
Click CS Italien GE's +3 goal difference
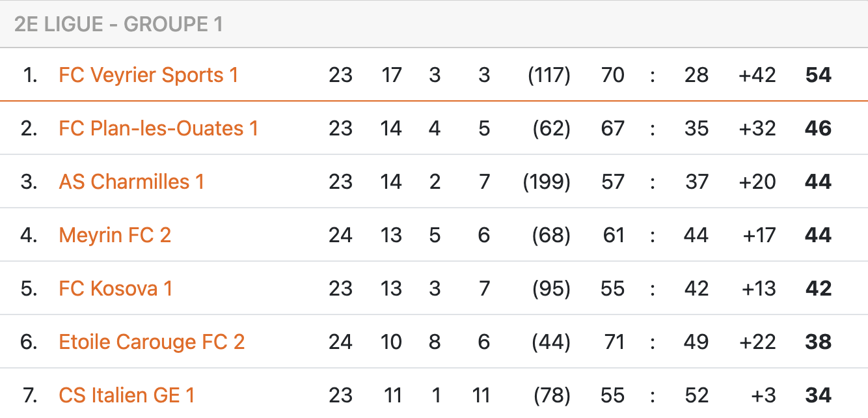765,395
